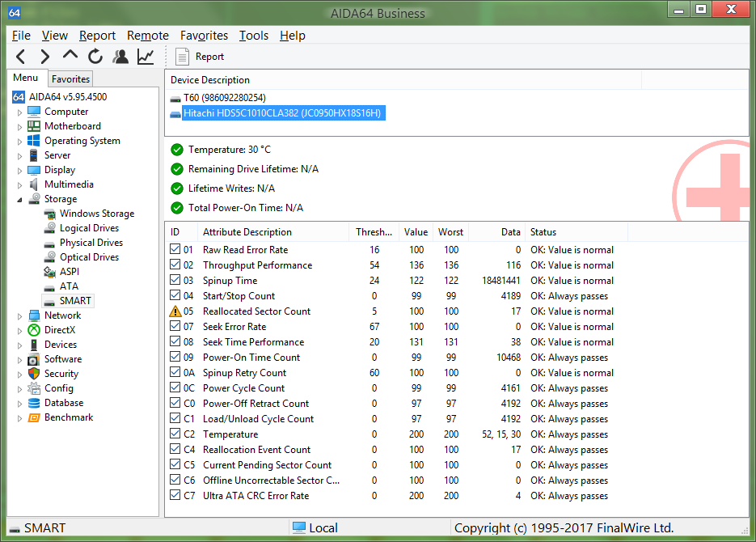Sort by the Attribute Description column header
Screen dimensions: 756x542
247,232
